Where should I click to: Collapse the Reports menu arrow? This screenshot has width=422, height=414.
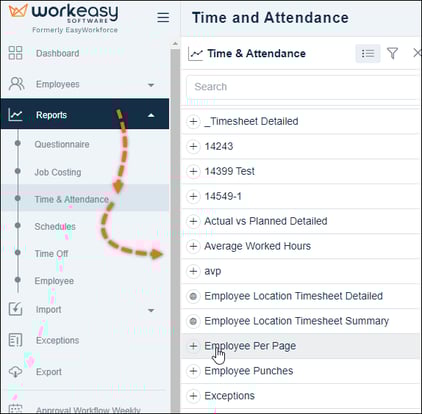pos(151,115)
